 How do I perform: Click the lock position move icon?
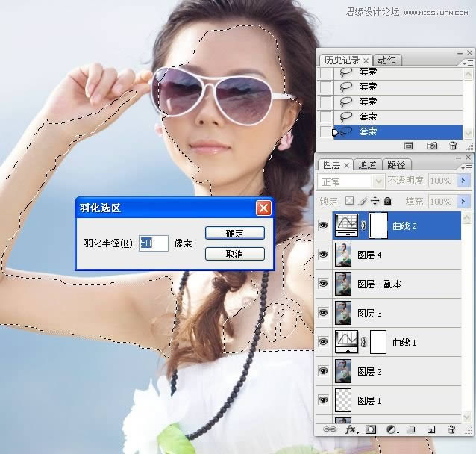click(x=375, y=202)
